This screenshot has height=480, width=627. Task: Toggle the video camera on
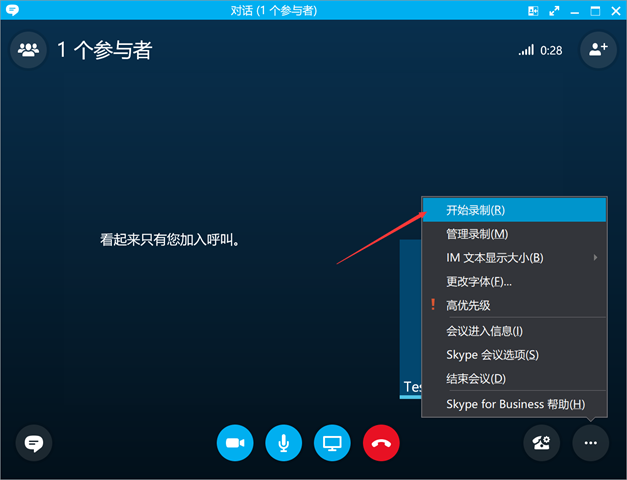tap(235, 442)
